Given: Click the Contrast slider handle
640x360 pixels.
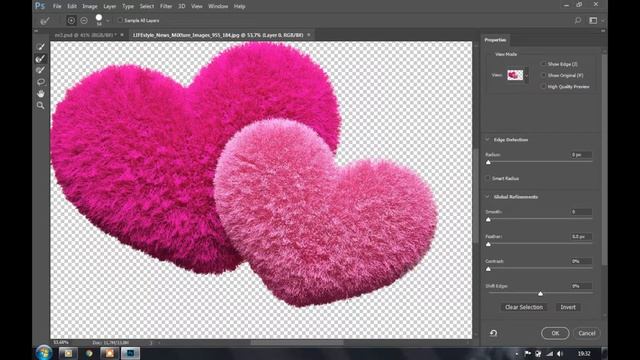Looking at the screenshot, I should [489, 269].
